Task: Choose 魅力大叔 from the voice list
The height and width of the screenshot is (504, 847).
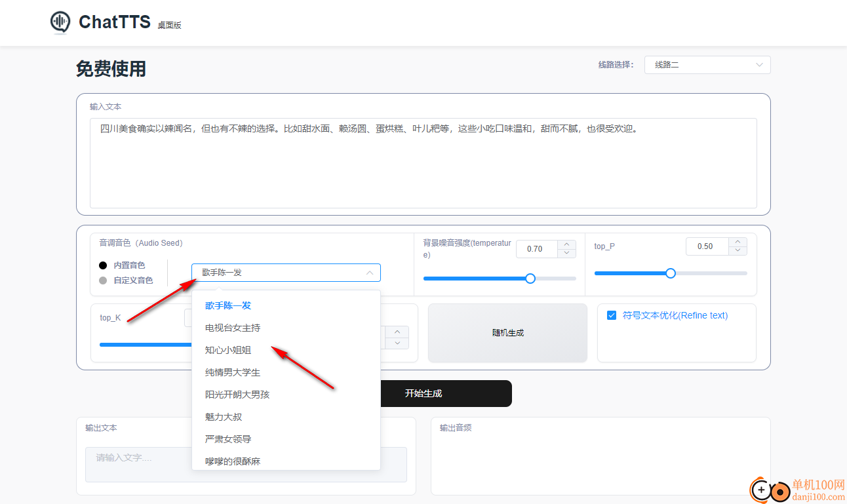Action: (286, 417)
